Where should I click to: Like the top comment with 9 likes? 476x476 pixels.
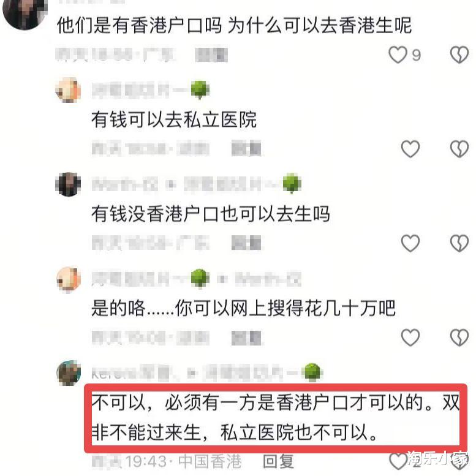pyautogui.click(x=398, y=55)
